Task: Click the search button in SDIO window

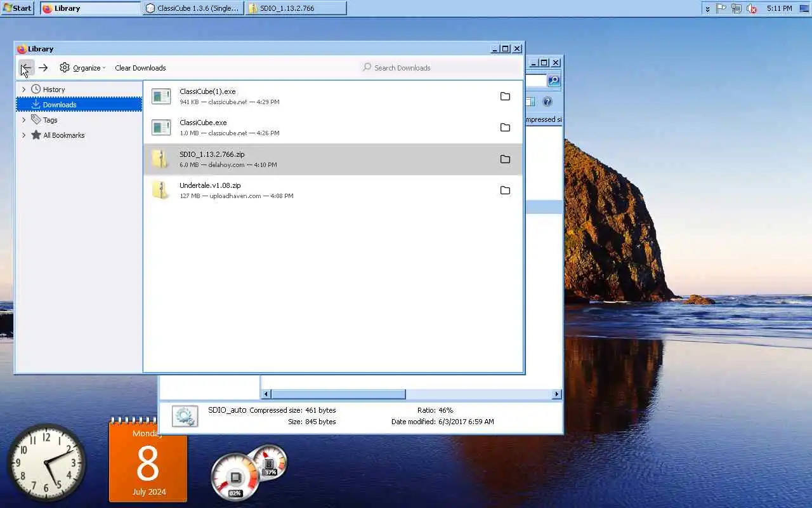Action: pyautogui.click(x=554, y=81)
